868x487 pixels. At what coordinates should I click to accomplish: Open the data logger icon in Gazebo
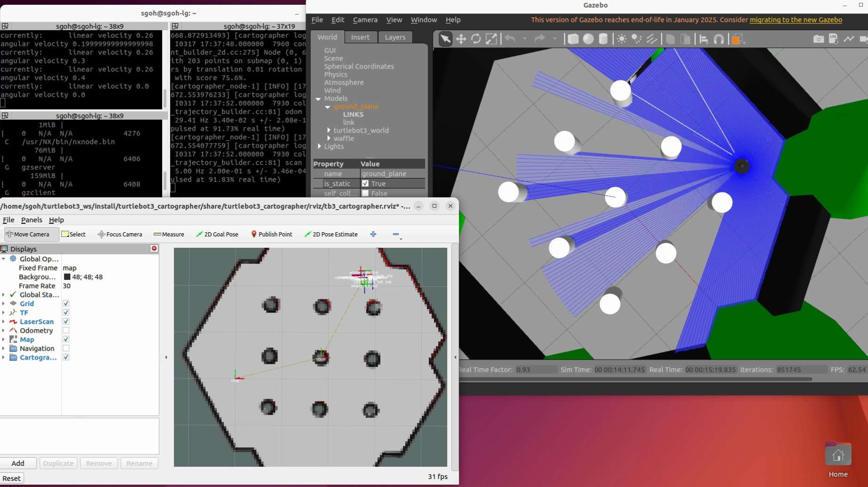pyautogui.click(x=833, y=39)
